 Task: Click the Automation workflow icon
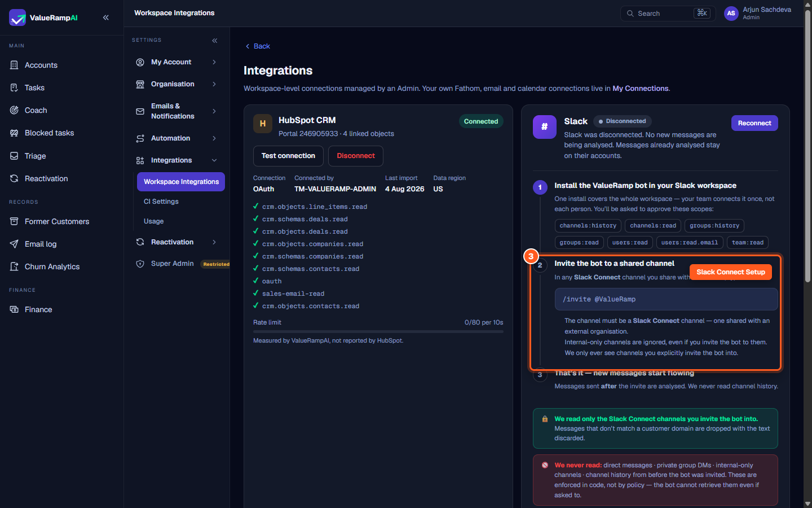click(140, 138)
